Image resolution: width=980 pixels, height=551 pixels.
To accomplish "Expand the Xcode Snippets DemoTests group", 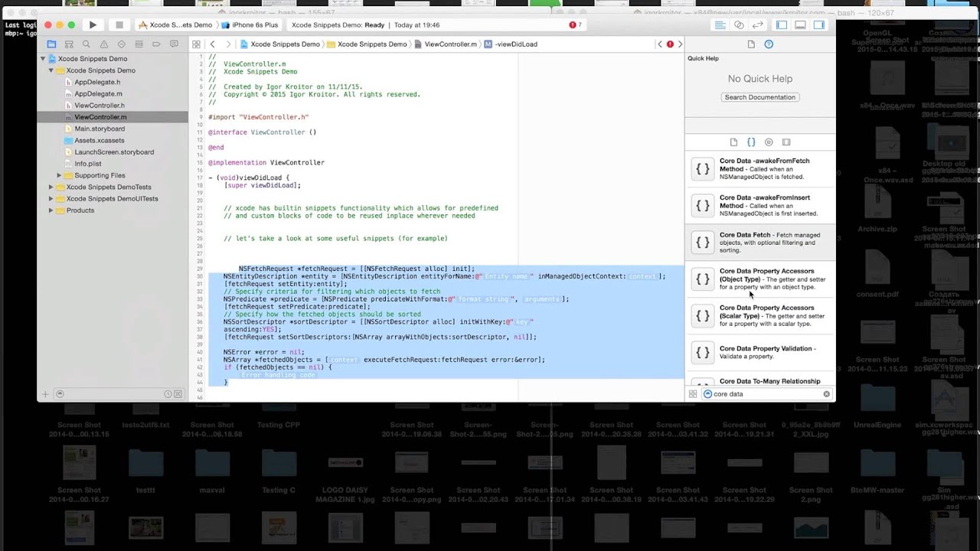I will pyautogui.click(x=51, y=187).
